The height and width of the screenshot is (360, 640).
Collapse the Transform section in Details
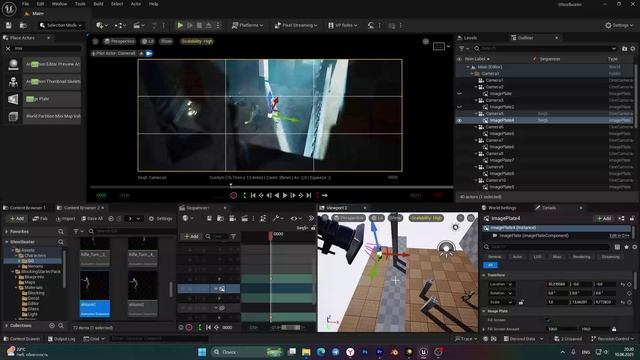pyautogui.click(x=484, y=275)
